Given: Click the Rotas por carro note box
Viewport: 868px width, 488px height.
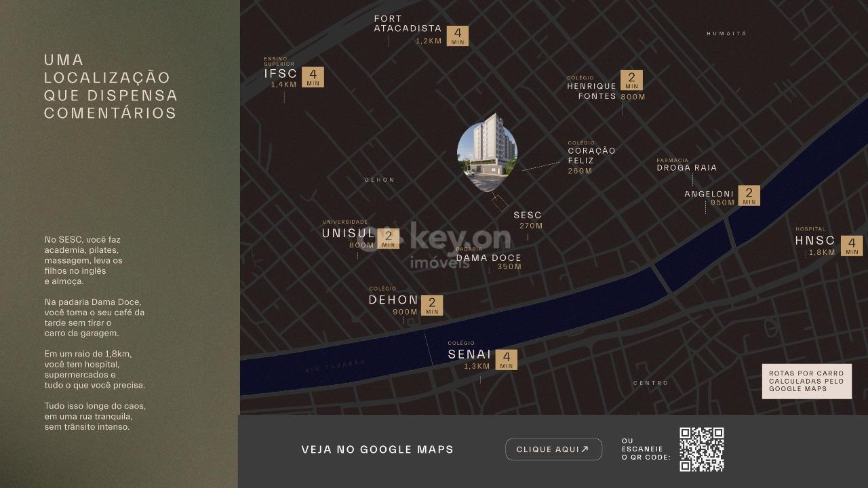Looking at the screenshot, I should coord(806,381).
